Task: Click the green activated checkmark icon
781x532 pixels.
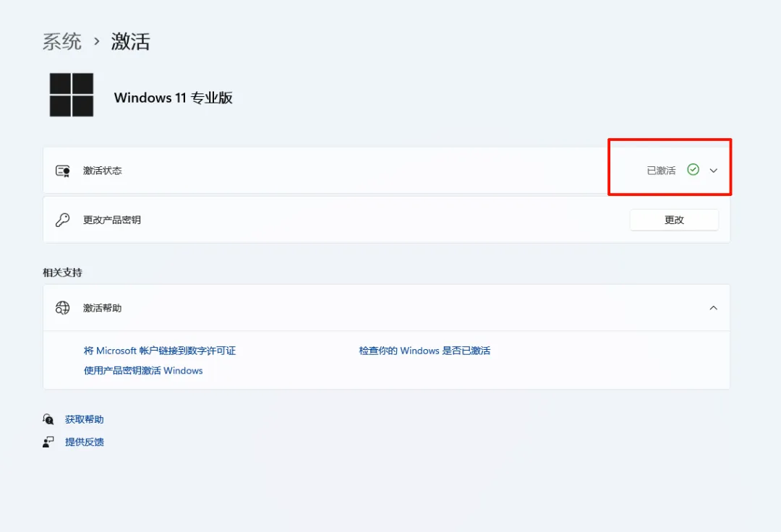Action: [x=693, y=170]
